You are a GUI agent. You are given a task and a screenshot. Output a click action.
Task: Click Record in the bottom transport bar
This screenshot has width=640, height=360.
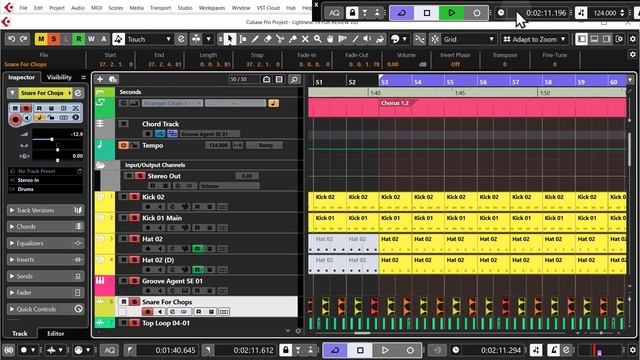pyautogui.click(x=410, y=350)
